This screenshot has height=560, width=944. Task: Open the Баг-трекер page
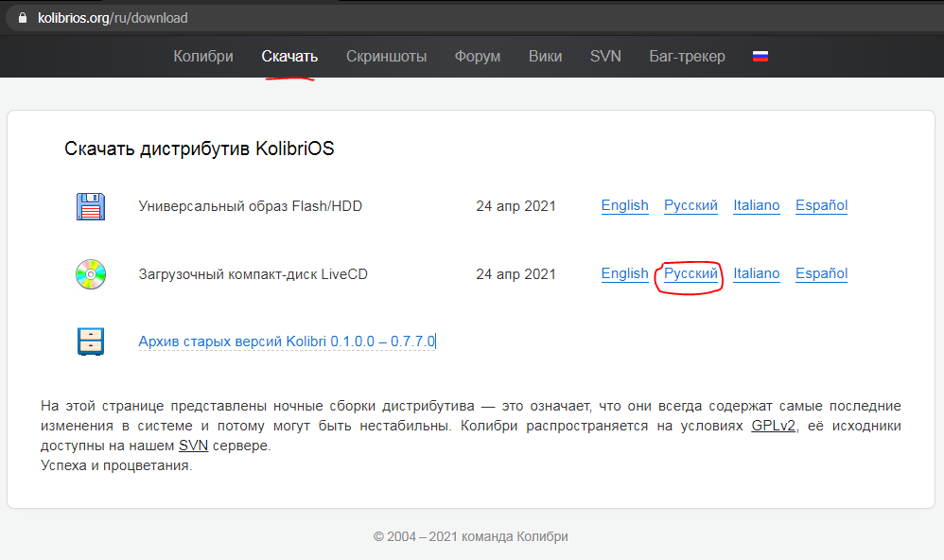click(688, 56)
